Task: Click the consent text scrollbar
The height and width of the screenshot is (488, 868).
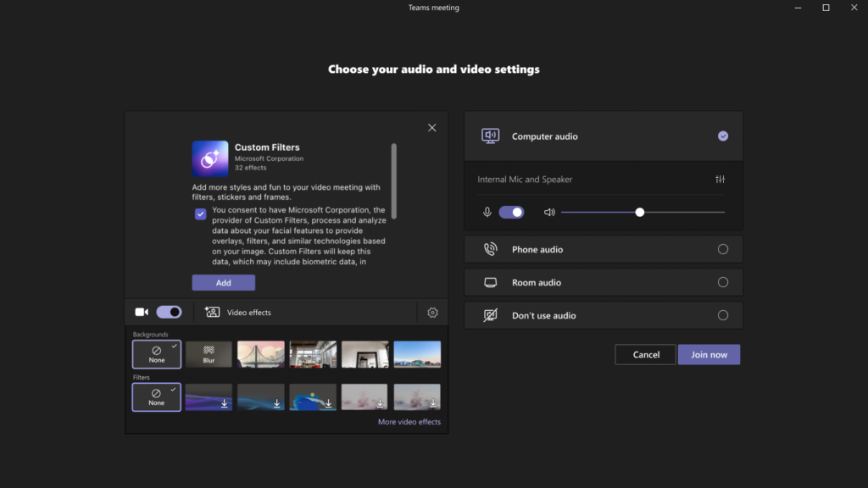Action: point(394,181)
